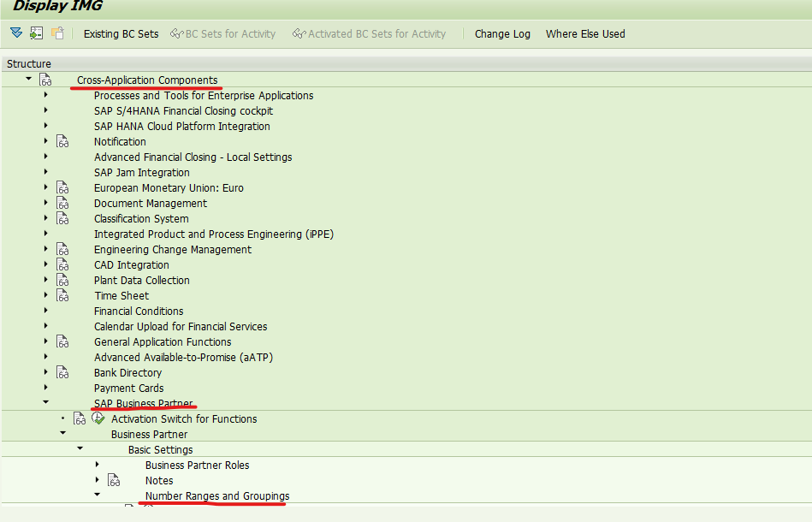Expand Calendar Upload for Financial Services
The height and width of the screenshot is (522, 812).
point(45,326)
